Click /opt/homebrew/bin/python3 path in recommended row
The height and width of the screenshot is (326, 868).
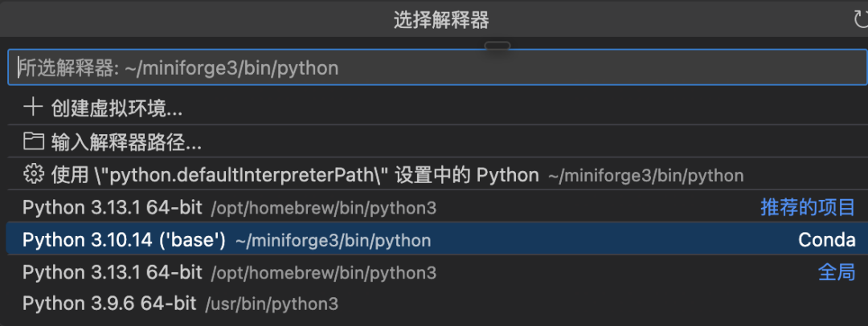coord(323,209)
